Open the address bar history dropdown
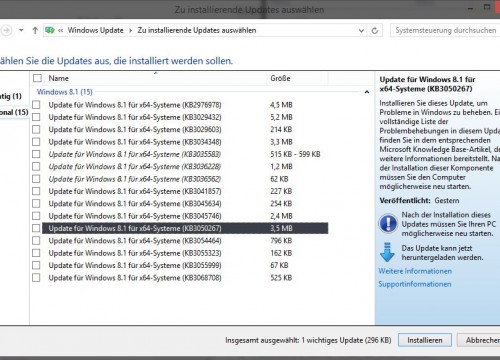Image resolution: width=500 pixels, height=360 pixels. click(361, 31)
